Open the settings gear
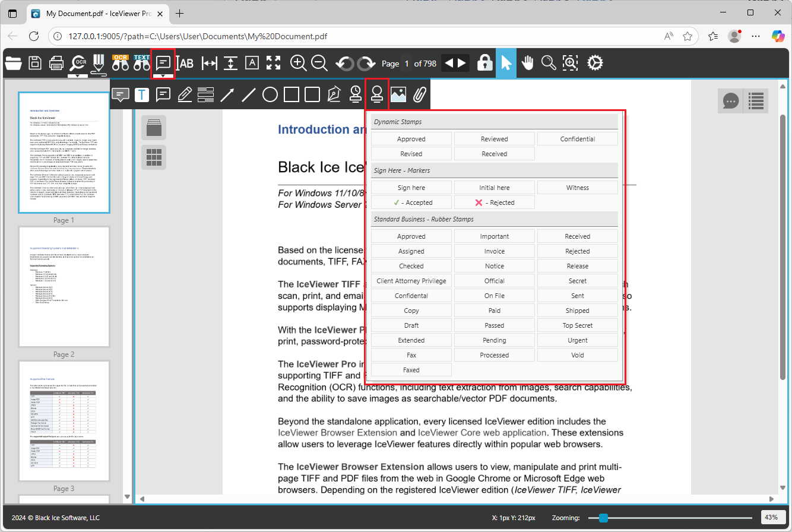 (x=595, y=63)
